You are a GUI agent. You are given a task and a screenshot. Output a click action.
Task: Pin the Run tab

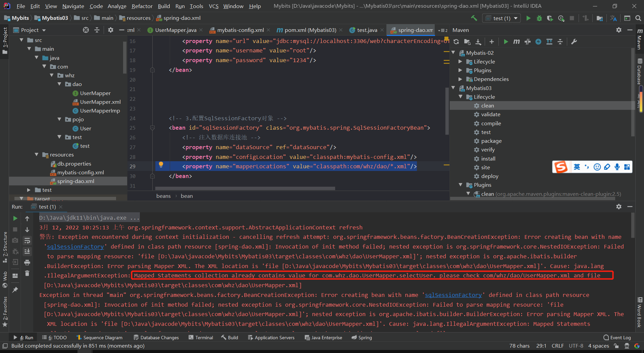[15, 290]
